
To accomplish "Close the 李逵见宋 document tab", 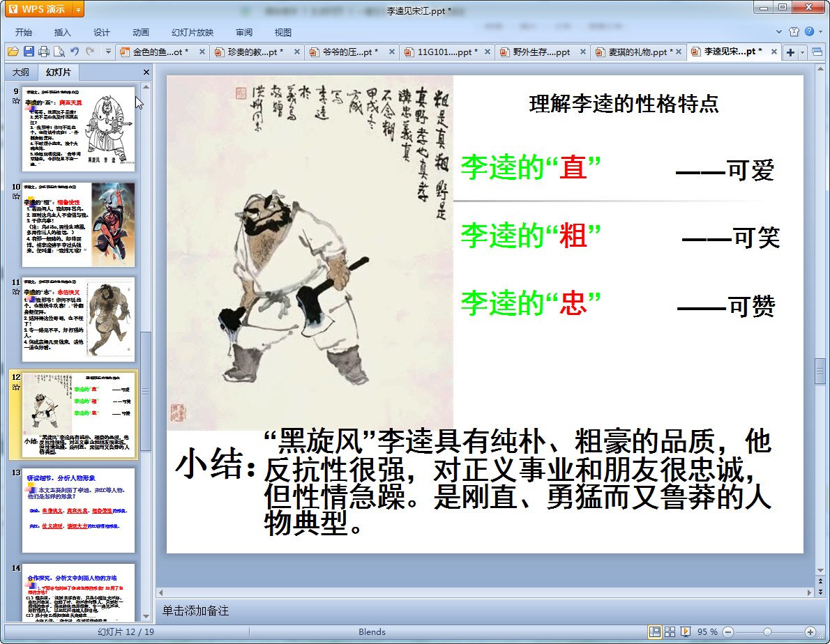I will (774, 52).
